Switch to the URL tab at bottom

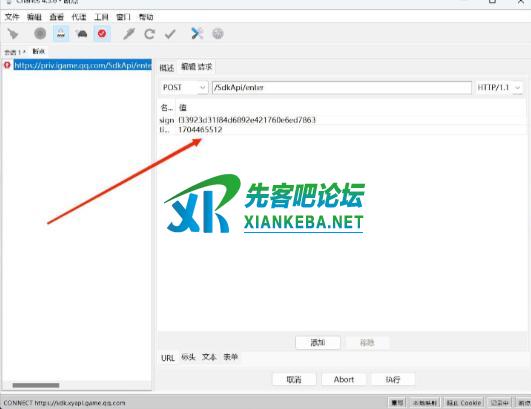[168, 358]
